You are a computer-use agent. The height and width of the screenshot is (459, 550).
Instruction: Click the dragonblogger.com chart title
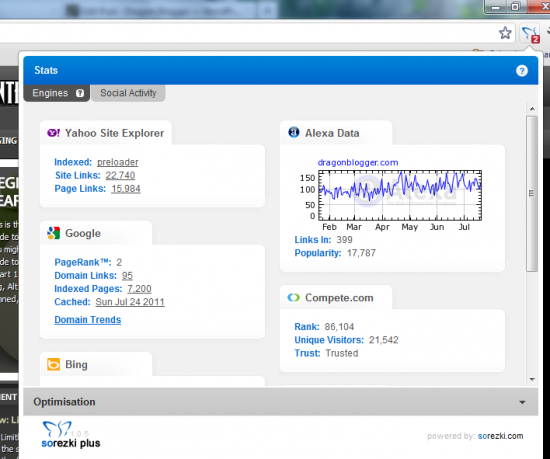pos(358,163)
